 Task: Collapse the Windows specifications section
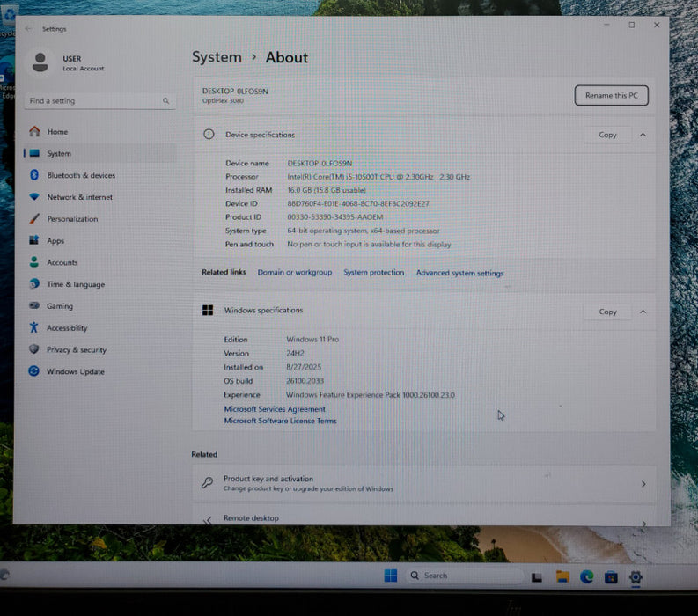pyautogui.click(x=643, y=312)
